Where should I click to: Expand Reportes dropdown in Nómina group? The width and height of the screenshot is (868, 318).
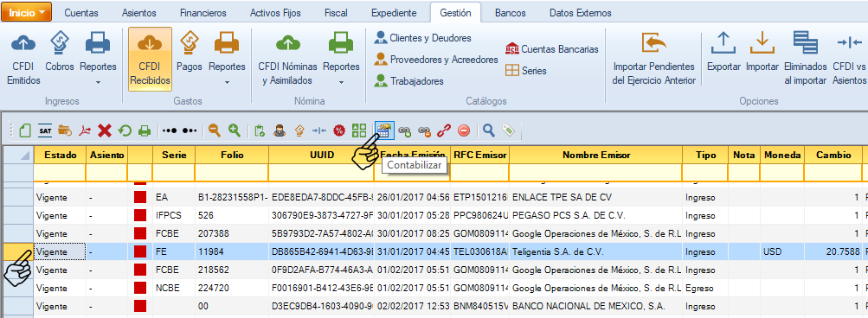tap(342, 82)
